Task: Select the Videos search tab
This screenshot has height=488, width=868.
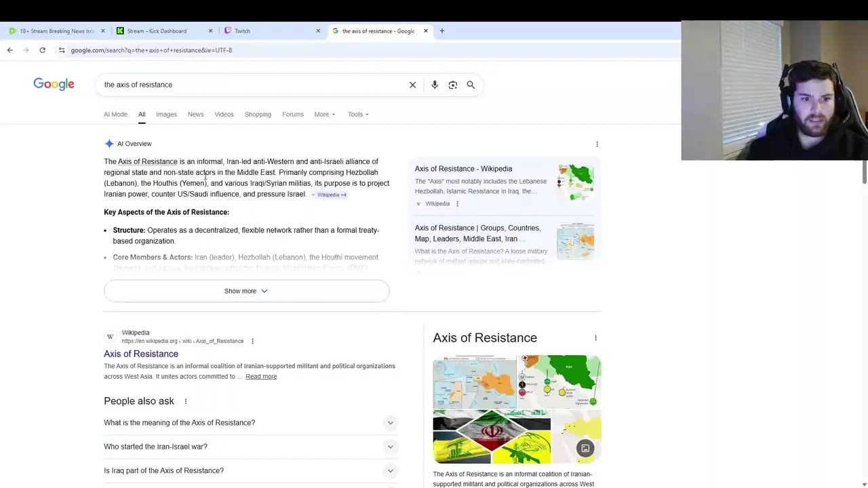Action: tap(224, 114)
